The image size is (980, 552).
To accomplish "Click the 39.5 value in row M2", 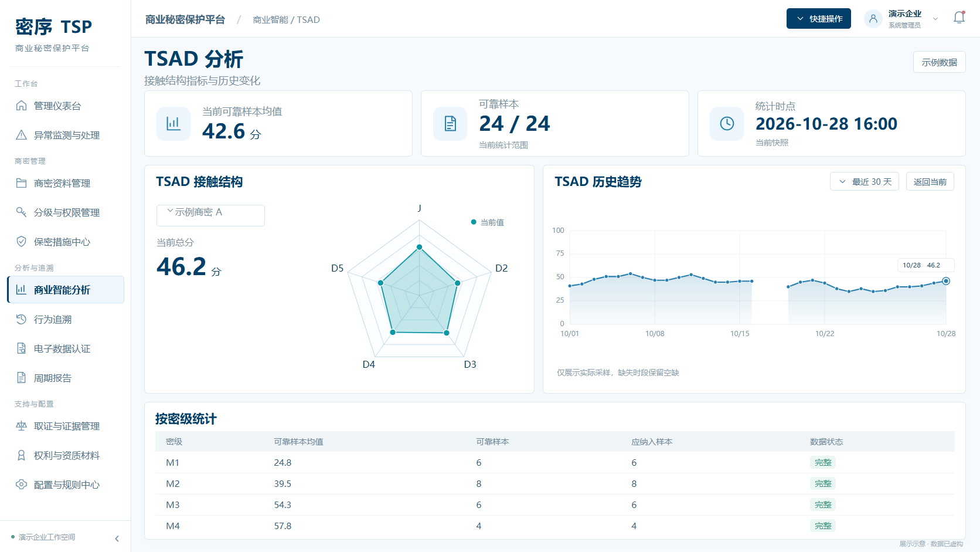I will 283,483.
